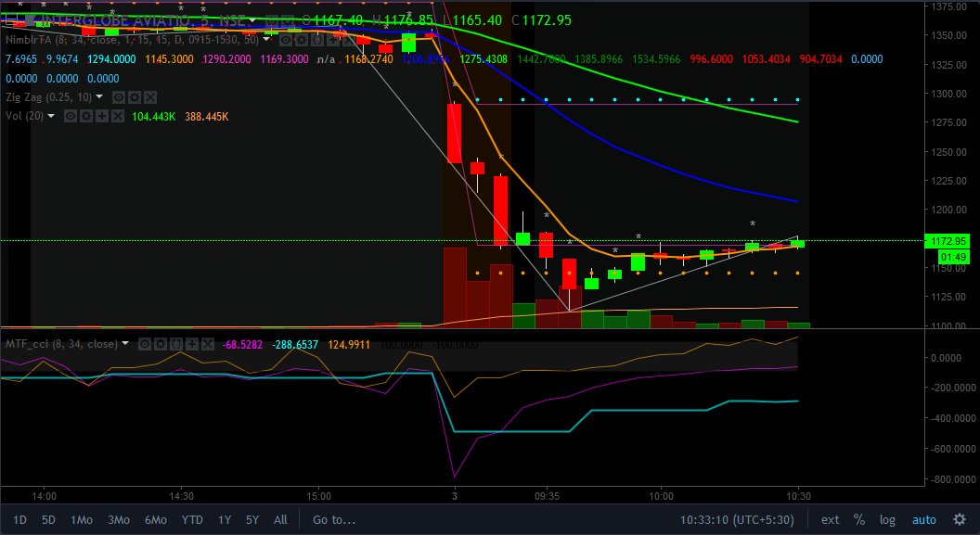
Task: Click the plus icon on the MTF_cci row
Action: click(x=192, y=344)
